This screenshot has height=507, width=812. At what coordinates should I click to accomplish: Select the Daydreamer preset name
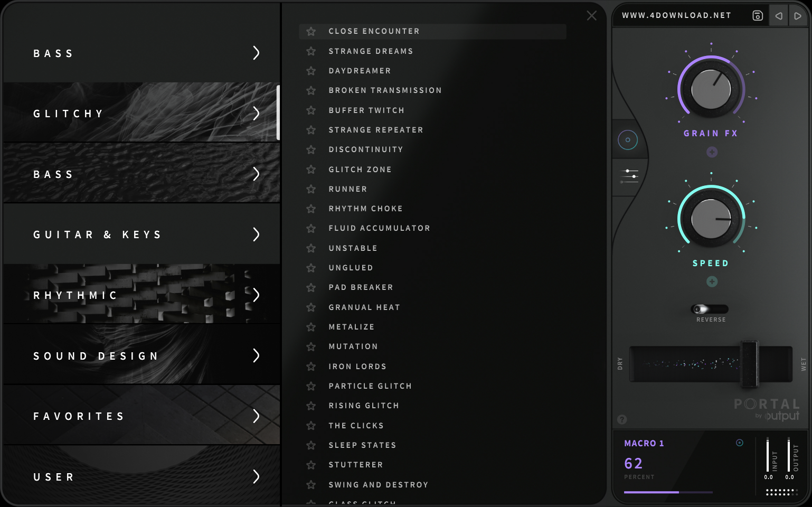pos(360,71)
